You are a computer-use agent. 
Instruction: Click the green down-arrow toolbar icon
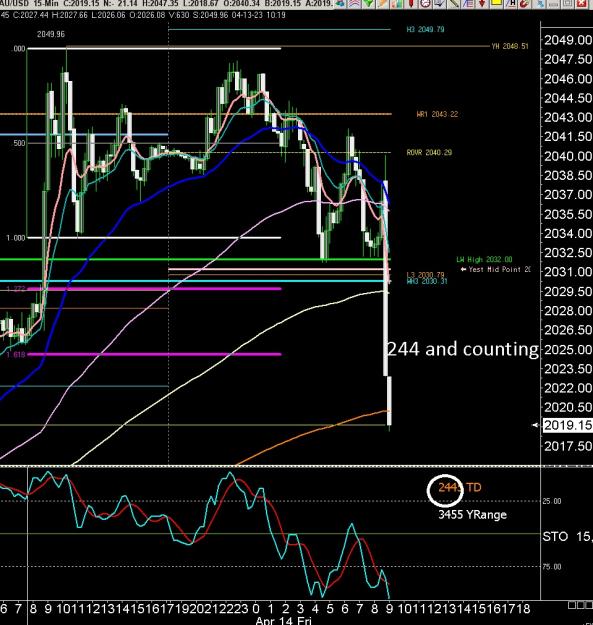pyautogui.click(x=369, y=4)
